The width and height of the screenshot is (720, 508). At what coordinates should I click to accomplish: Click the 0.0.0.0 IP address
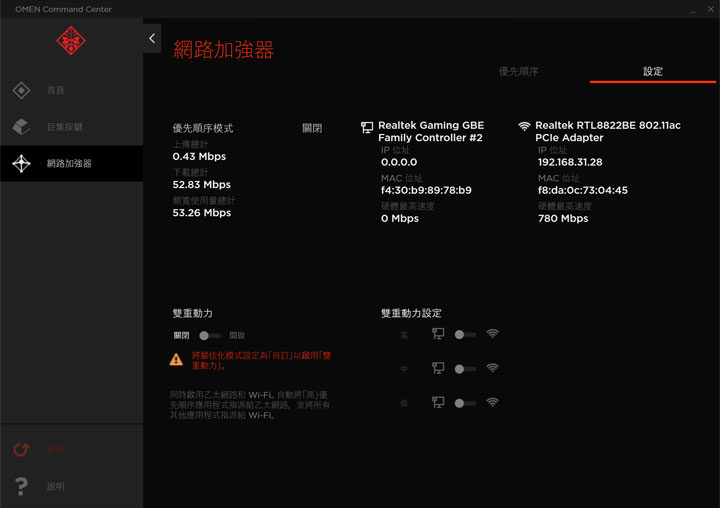[399, 162]
